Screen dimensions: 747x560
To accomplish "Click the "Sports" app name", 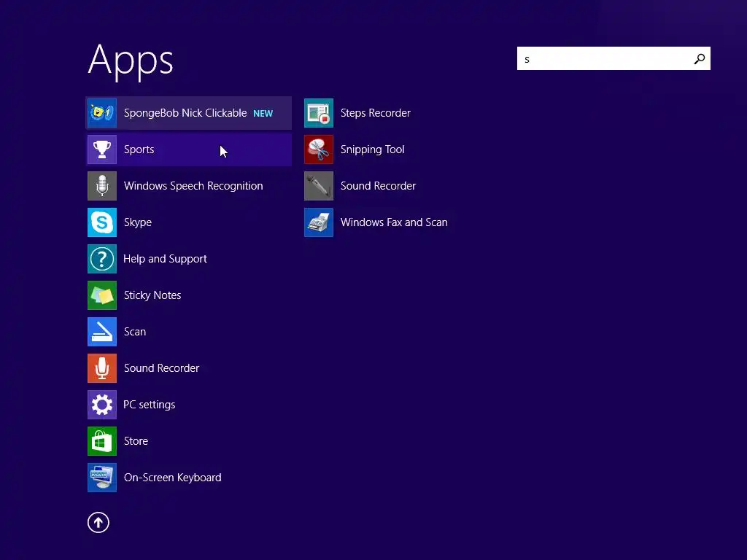I will [x=139, y=149].
